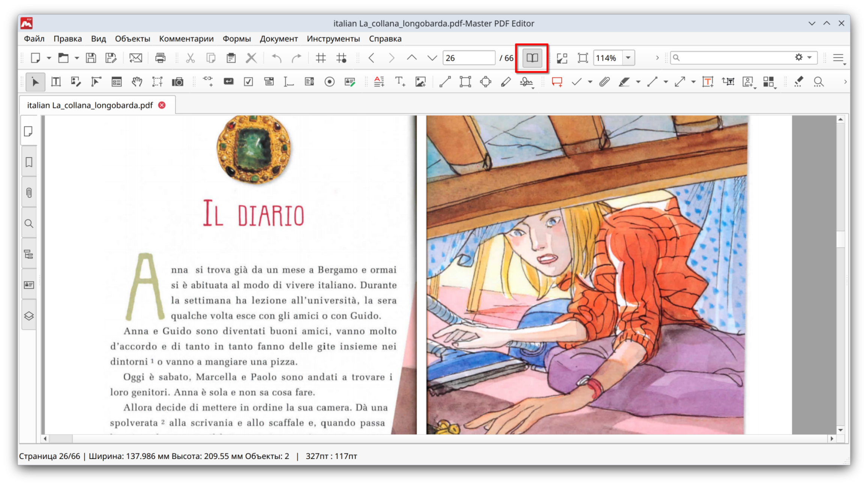This screenshot has height=486, width=868.
Task: Toggle the grid display
Action: click(321, 58)
